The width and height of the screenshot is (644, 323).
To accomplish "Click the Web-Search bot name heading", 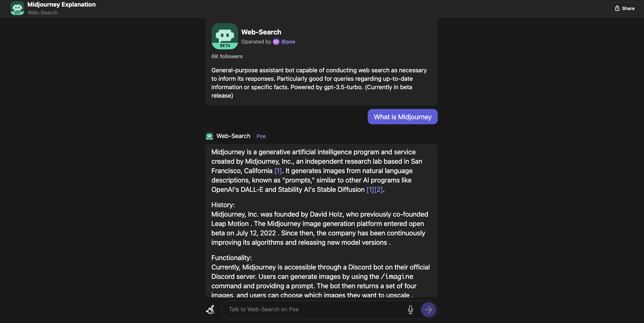I will coord(261,32).
